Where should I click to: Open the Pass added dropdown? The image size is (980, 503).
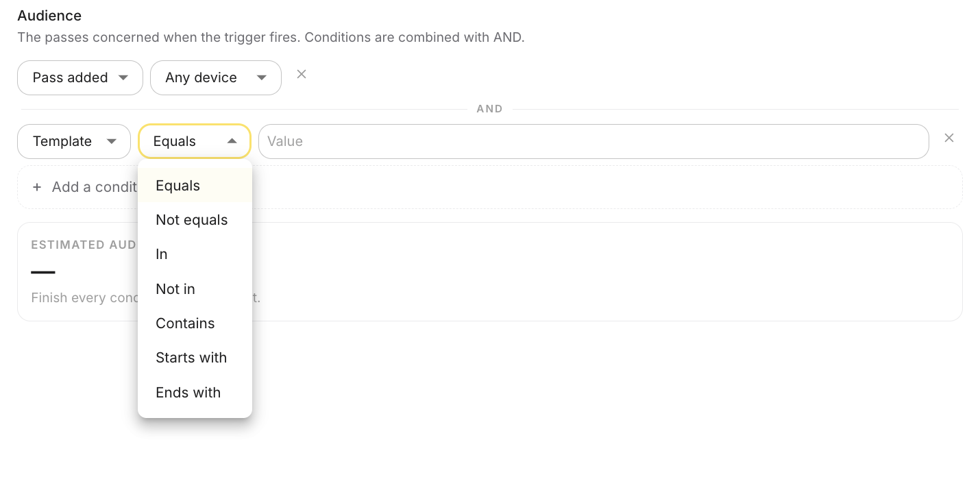click(80, 77)
